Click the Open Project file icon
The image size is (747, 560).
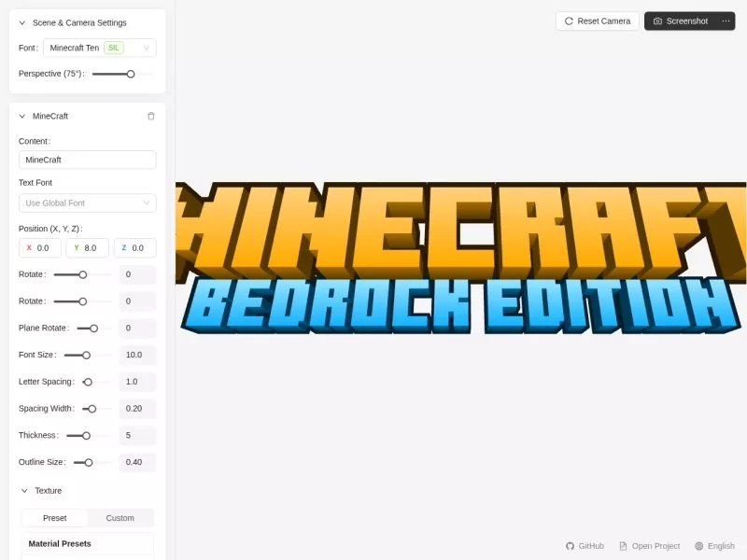[x=623, y=546]
